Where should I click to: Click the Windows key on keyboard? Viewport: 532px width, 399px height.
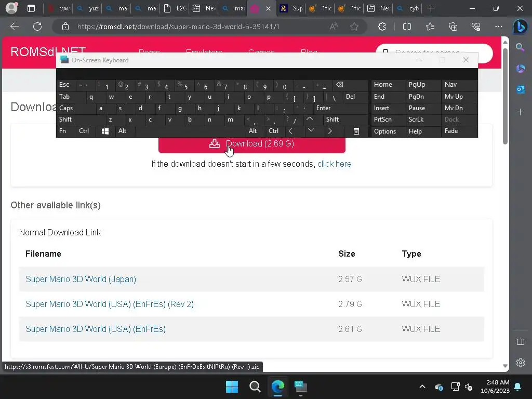(105, 131)
